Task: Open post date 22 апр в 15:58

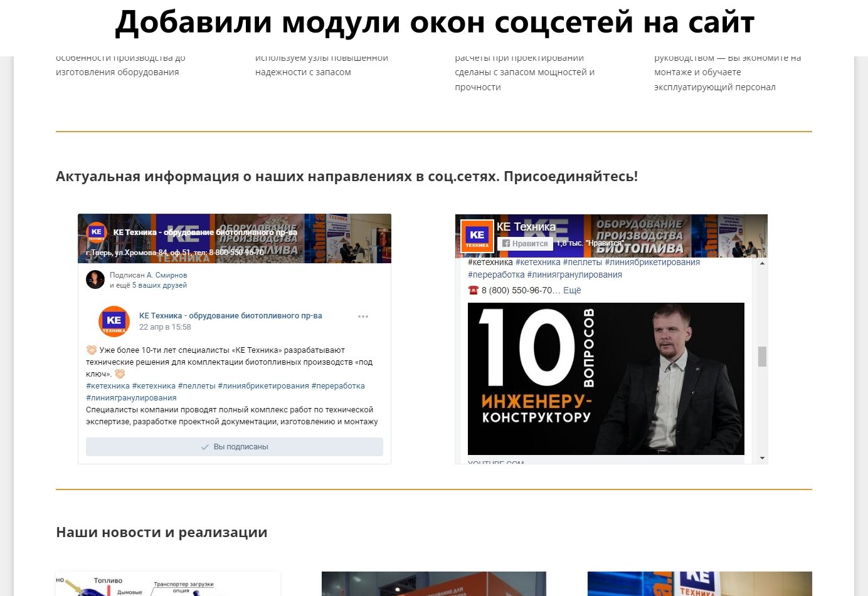Action: [x=165, y=327]
